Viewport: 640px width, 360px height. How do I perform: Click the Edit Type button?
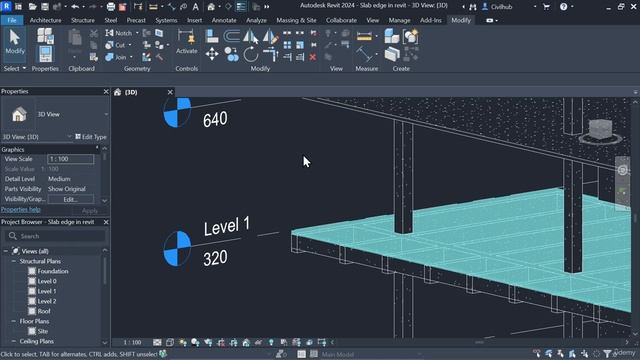pyautogui.click(x=91, y=137)
